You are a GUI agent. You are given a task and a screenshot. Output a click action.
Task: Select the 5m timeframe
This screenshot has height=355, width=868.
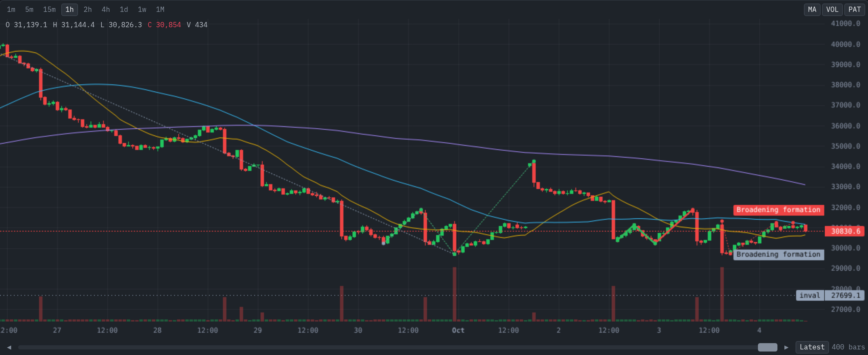click(x=29, y=9)
